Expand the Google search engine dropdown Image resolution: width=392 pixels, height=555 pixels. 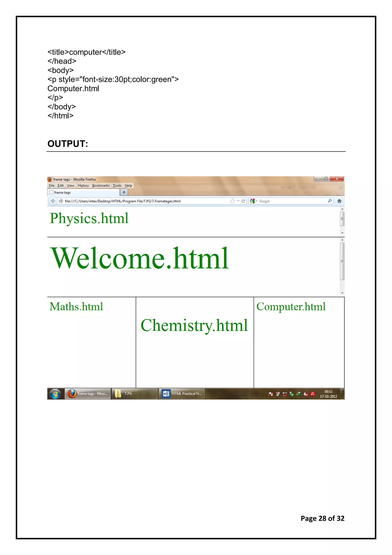point(256,201)
